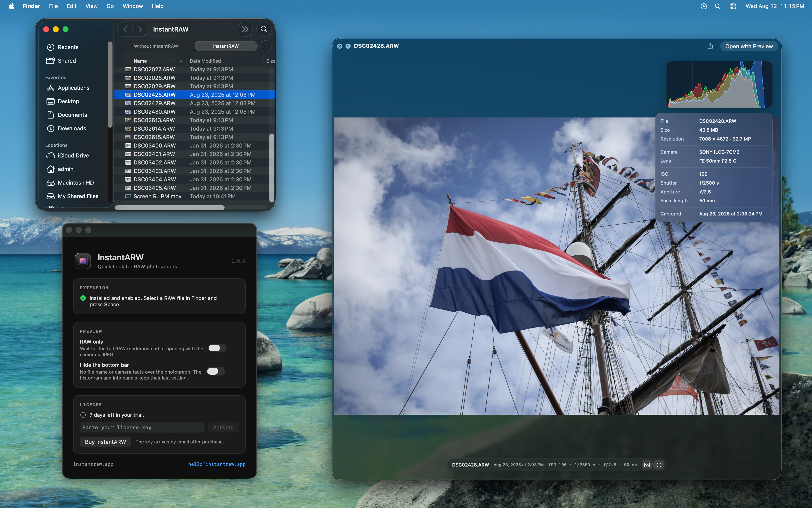Screen dimensions: 812x508
Task: Open the Finder app menu
Action: tap(31, 6)
